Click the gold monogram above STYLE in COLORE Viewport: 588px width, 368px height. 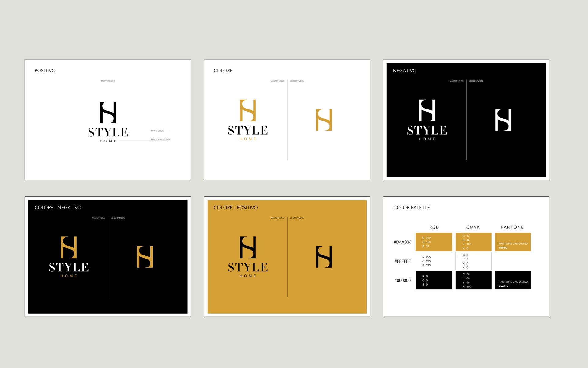click(x=248, y=110)
